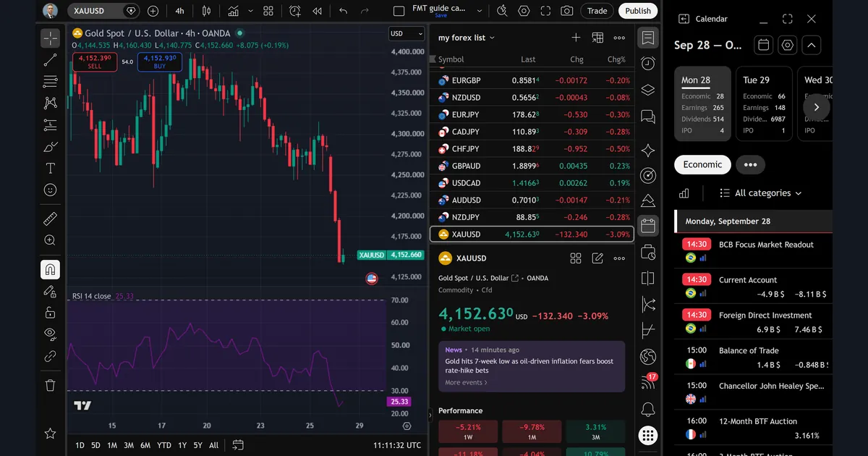Viewport: 868px width, 456px height.
Task: Open the object tree layers icon
Action: click(x=648, y=90)
